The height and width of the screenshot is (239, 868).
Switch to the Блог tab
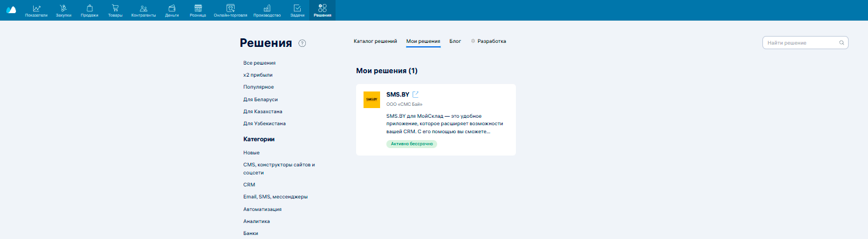tap(455, 41)
